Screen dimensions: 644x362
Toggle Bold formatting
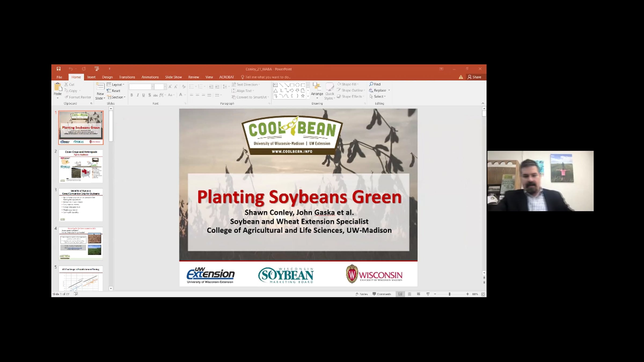point(132,95)
